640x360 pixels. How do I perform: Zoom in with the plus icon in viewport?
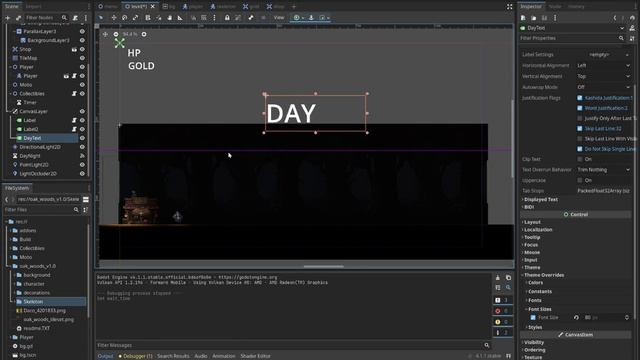pyautogui.click(x=144, y=34)
